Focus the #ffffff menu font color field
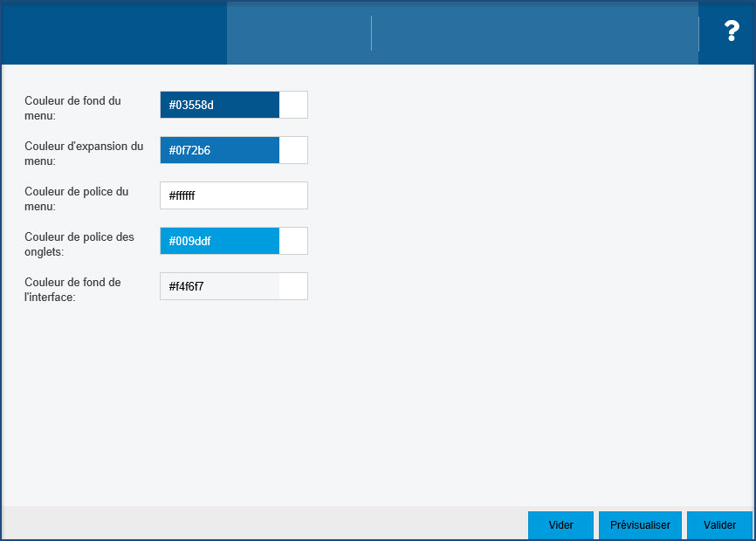756x541 pixels. pos(233,195)
